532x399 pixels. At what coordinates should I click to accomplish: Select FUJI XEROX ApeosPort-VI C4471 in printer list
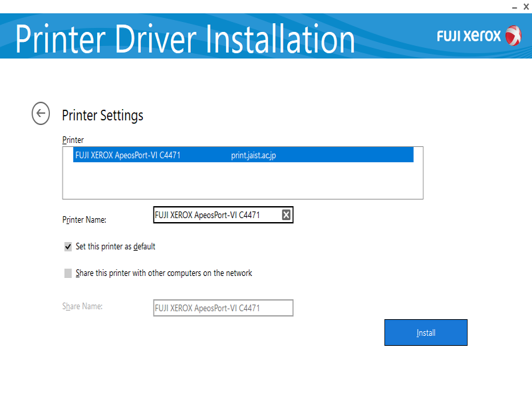coord(128,156)
